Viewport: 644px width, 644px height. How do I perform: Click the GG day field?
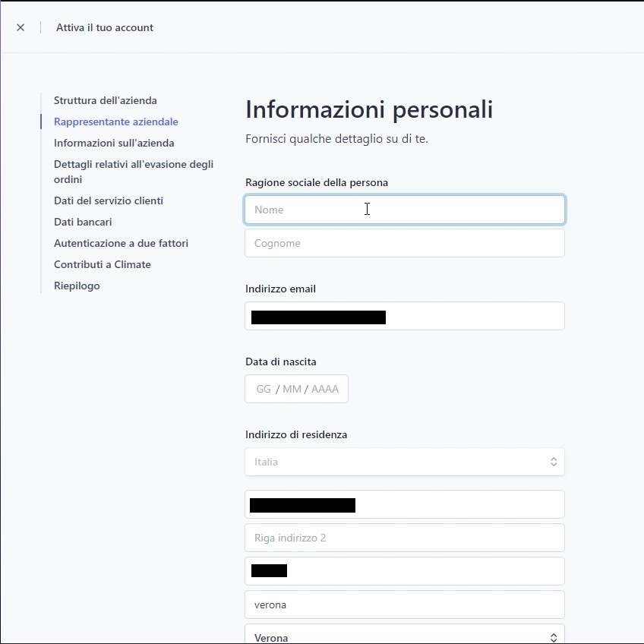(x=264, y=389)
